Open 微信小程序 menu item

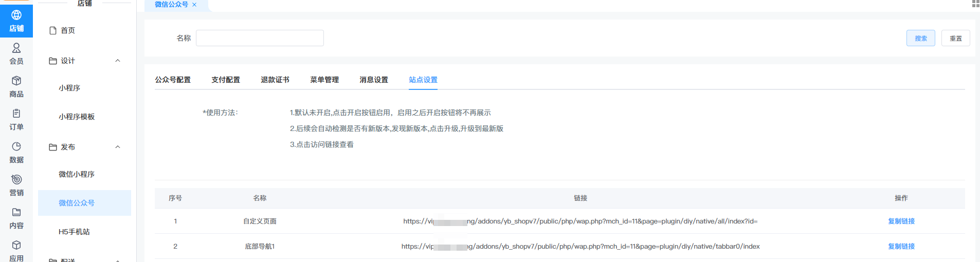[77, 174]
